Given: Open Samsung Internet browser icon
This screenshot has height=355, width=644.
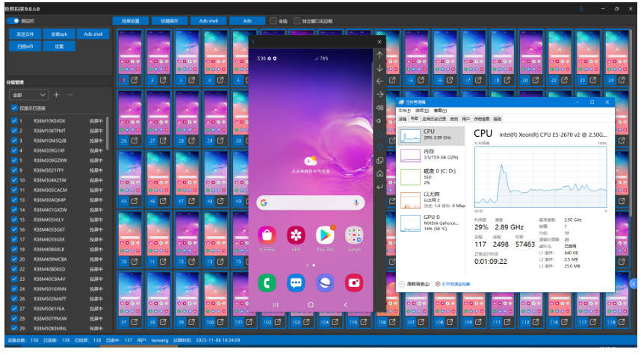Looking at the screenshot, I should tap(325, 283).
